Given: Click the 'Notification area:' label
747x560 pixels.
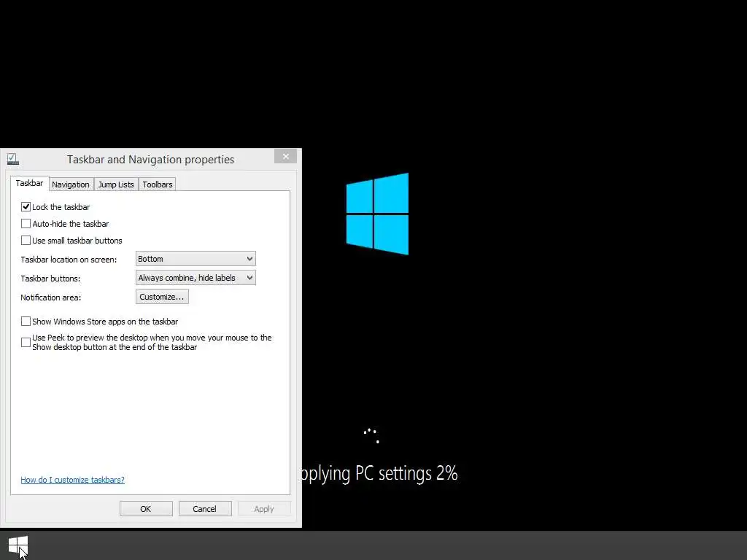Looking at the screenshot, I should pos(50,297).
